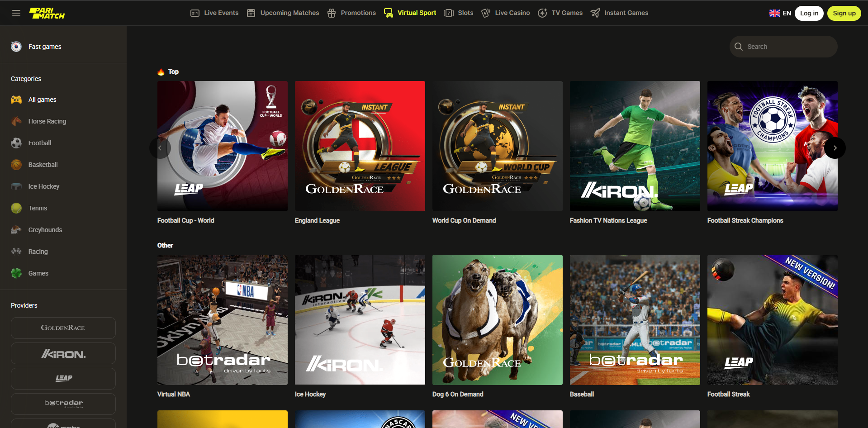Click the Virtual Sport gamepad icon
The width and height of the screenshot is (868, 428).
point(389,13)
